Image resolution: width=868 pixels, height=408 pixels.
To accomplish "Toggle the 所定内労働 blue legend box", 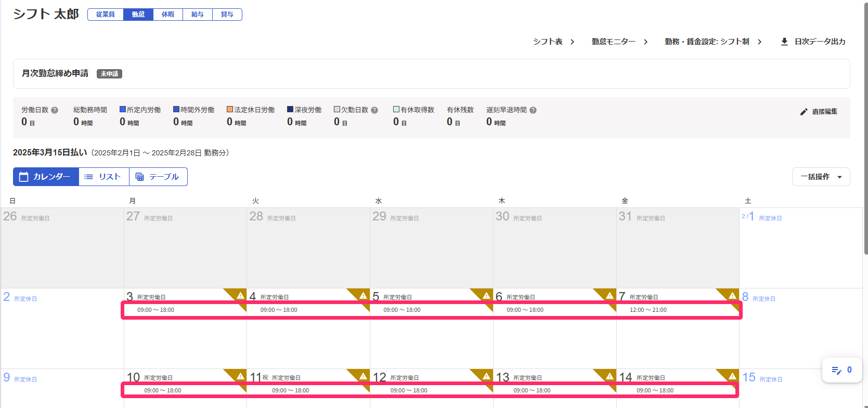I will (x=123, y=110).
